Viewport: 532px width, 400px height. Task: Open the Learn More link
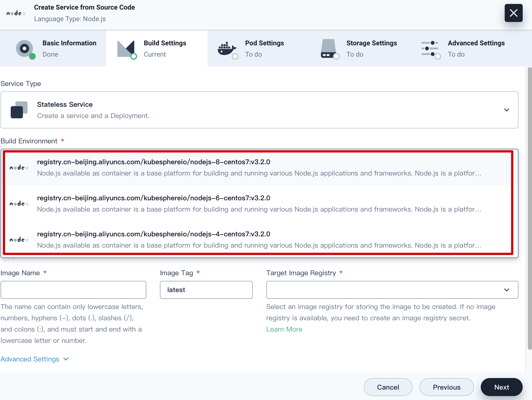pyautogui.click(x=284, y=329)
